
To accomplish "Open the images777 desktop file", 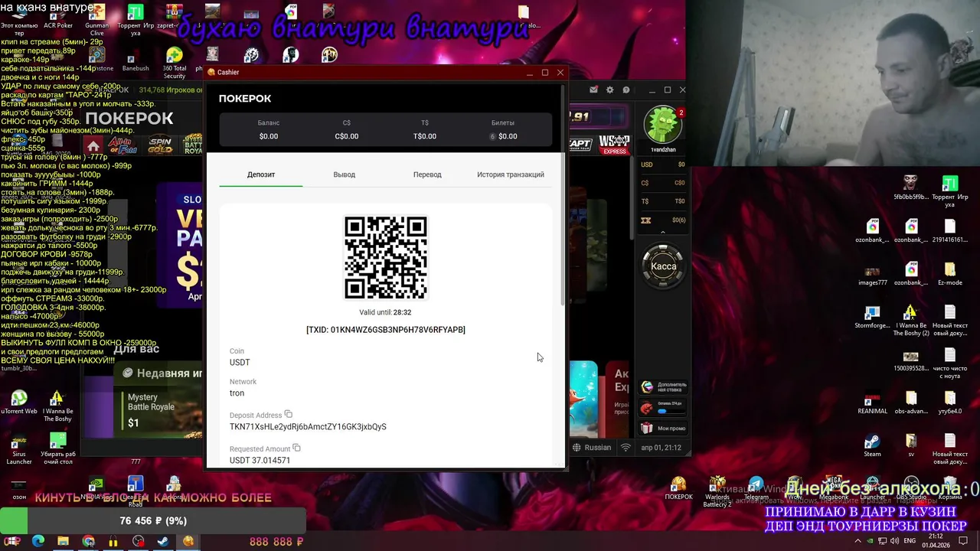I will [872, 275].
